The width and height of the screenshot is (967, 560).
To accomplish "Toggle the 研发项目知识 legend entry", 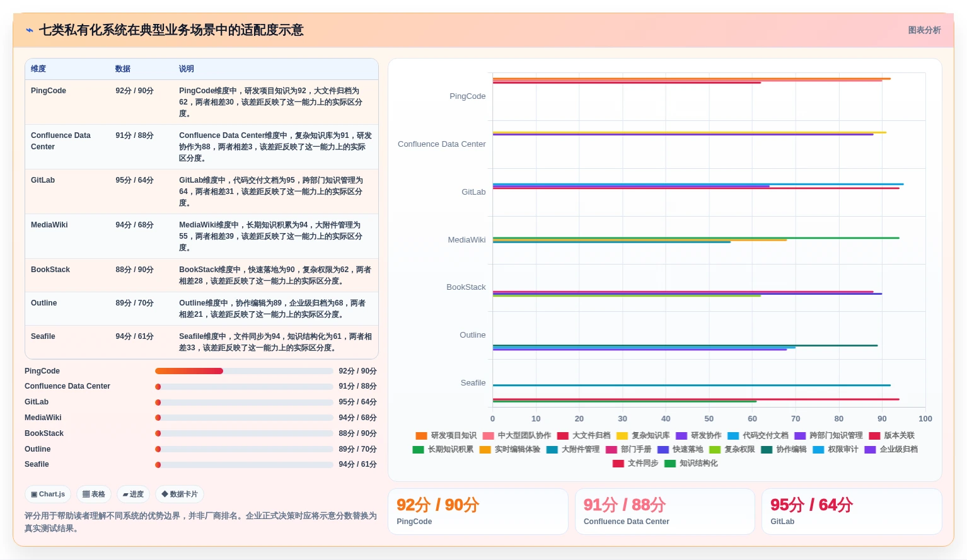I will click(446, 435).
